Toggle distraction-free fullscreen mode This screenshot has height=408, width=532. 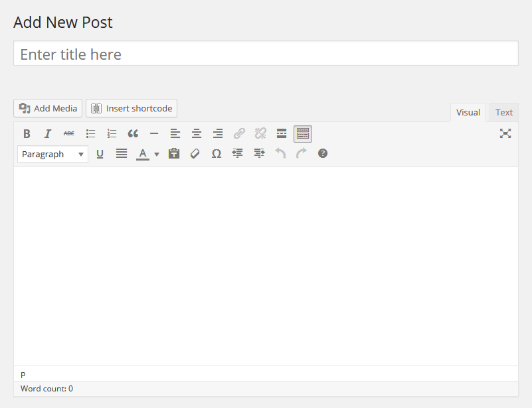point(505,133)
